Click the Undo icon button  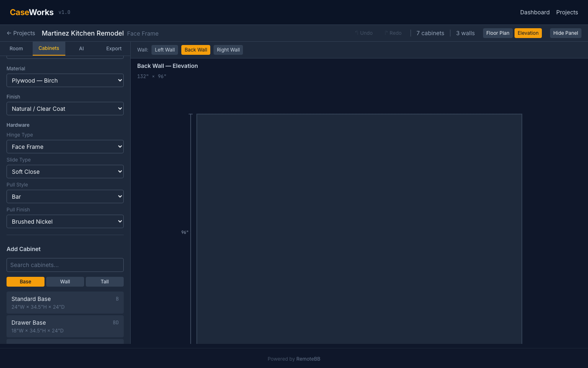pyautogui.click(x=363, y=33)
